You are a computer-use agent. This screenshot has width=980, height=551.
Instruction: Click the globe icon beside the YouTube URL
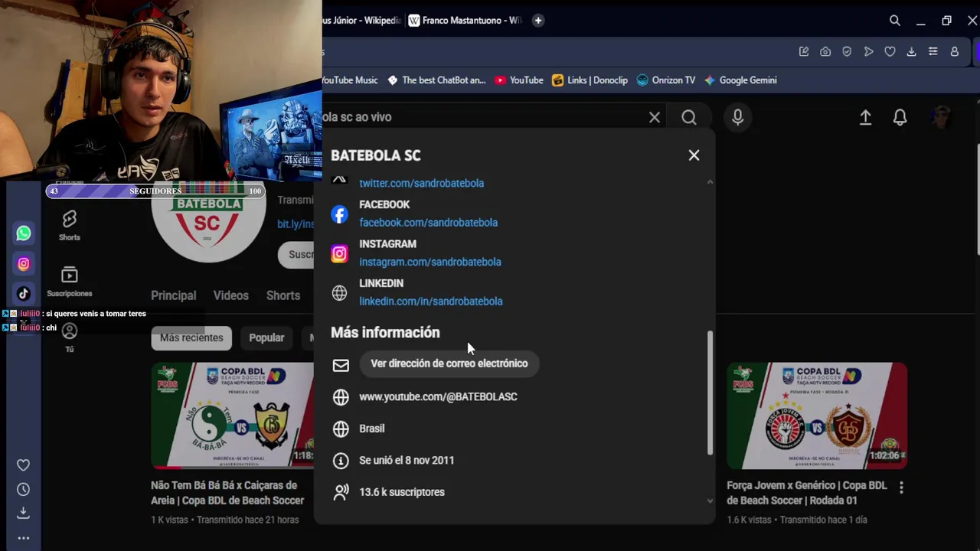point(341,397)
